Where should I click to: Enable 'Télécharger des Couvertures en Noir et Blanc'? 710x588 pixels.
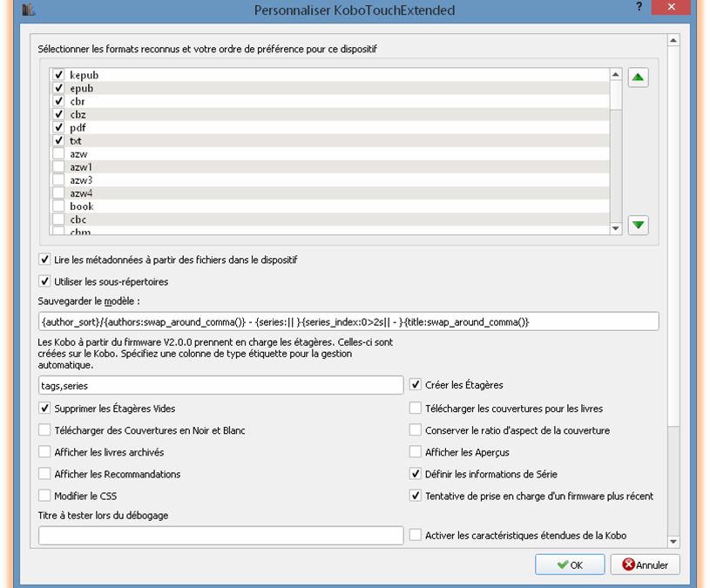(44, 430)
